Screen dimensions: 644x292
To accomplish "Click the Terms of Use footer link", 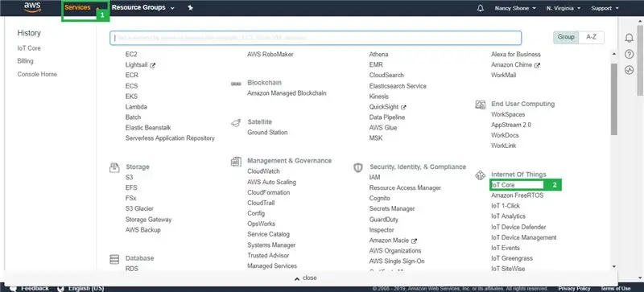I will tap(616, 289).
